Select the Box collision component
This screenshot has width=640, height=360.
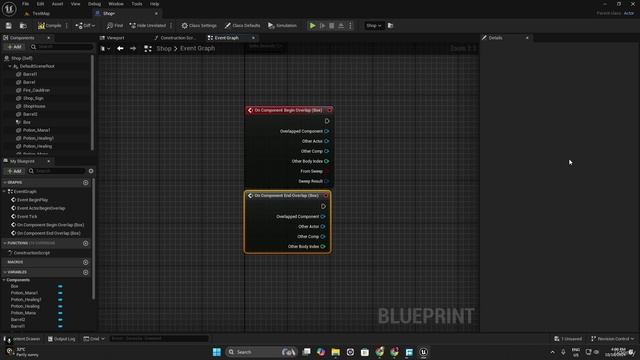(27, 122)
